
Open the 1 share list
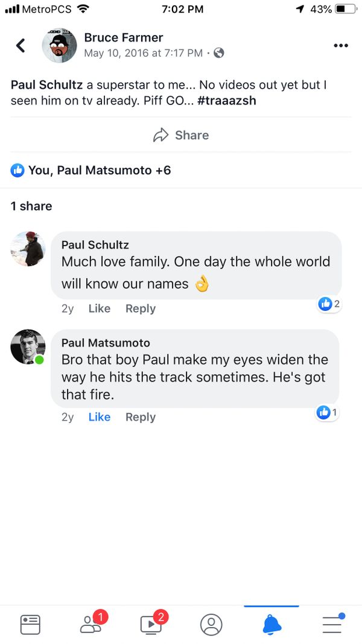pyautogui.click(x=31, y=206)
